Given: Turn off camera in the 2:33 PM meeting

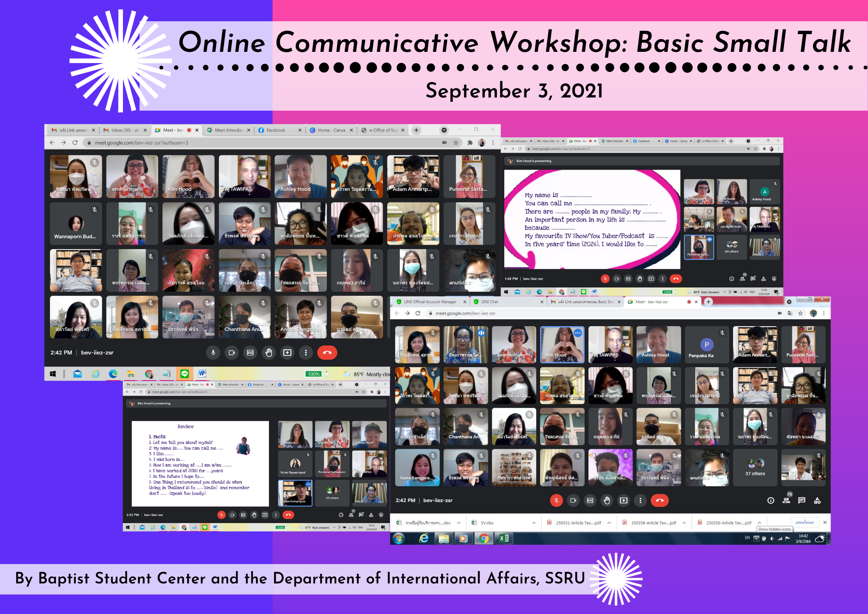Looking at the screenshot, I should pos(232,515).
